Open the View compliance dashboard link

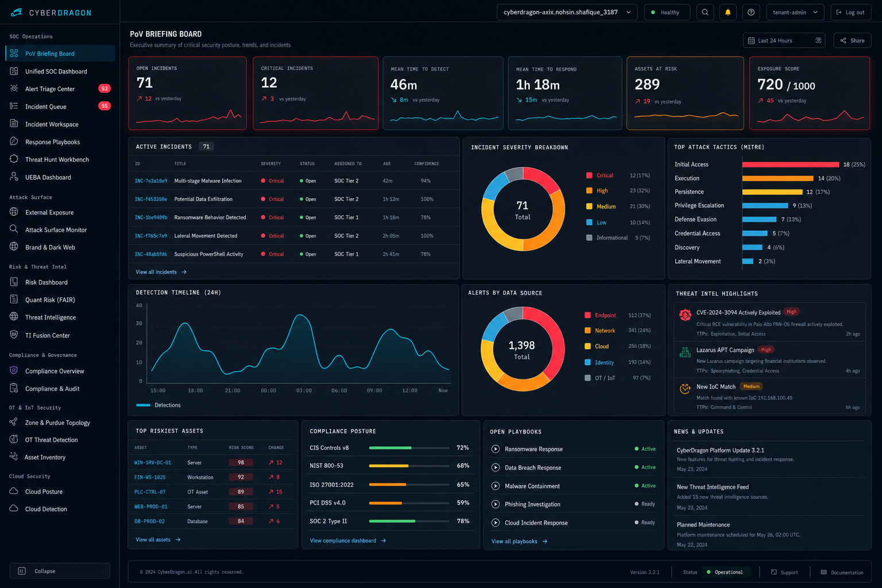click(348, 540)
